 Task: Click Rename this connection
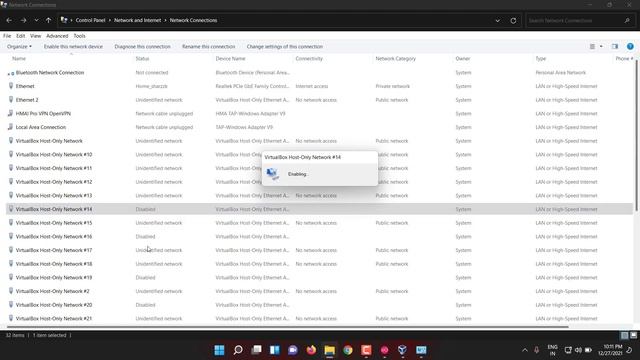[x=209, y=47]
